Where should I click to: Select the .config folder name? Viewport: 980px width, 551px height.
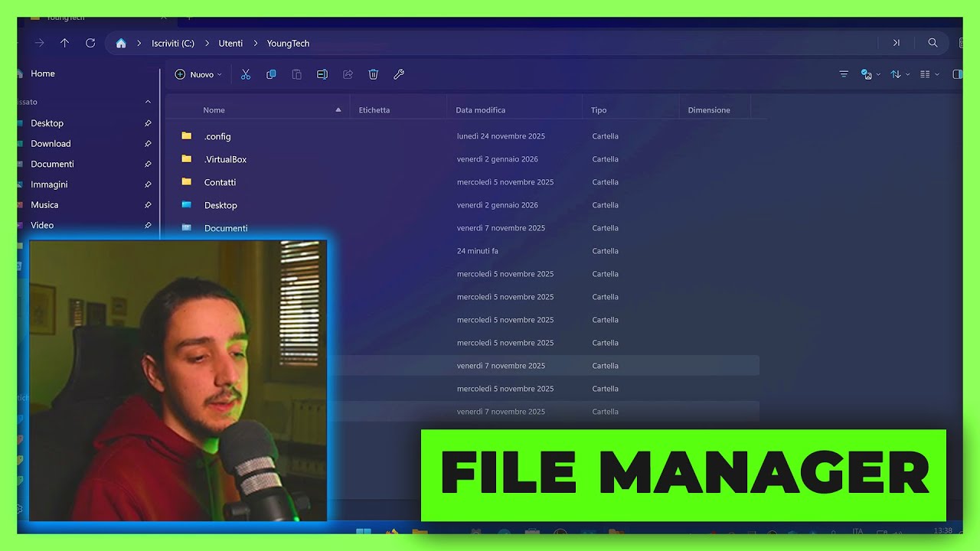[x=217, y=136]
